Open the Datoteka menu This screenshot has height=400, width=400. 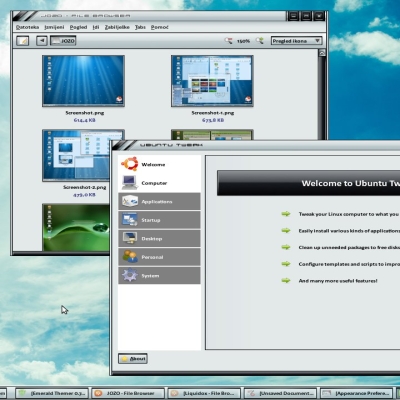tap(27, 27)
